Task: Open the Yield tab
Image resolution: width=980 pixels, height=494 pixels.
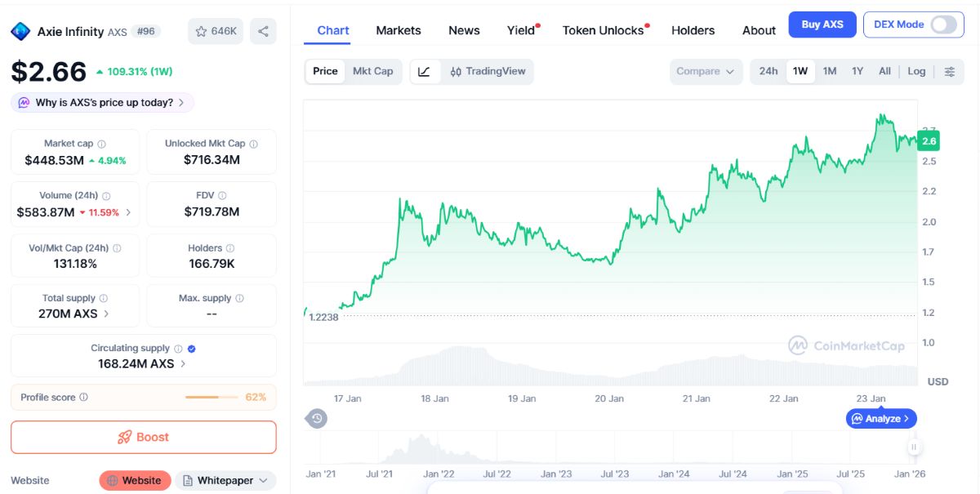Action: [x=523, y=30]
